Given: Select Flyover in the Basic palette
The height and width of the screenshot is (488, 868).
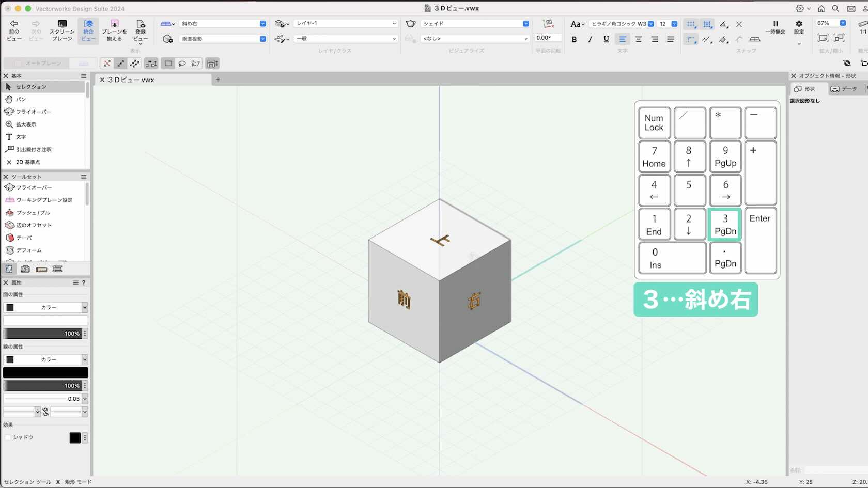Looking at the screenshot, I should pos(44,112).
